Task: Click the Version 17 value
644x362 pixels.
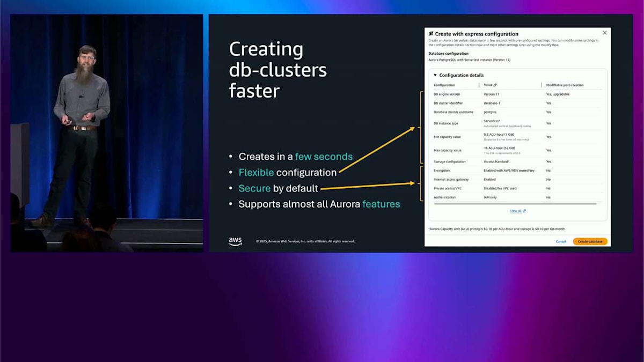Action: click(491, 94)
